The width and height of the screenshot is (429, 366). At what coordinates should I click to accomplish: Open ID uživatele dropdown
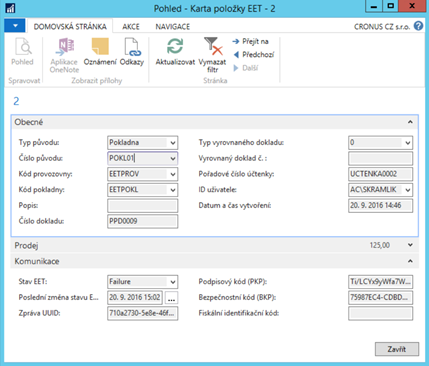[407, 190]
